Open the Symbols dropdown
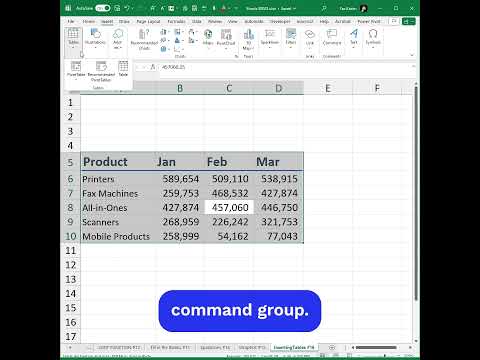 [373, 37]
